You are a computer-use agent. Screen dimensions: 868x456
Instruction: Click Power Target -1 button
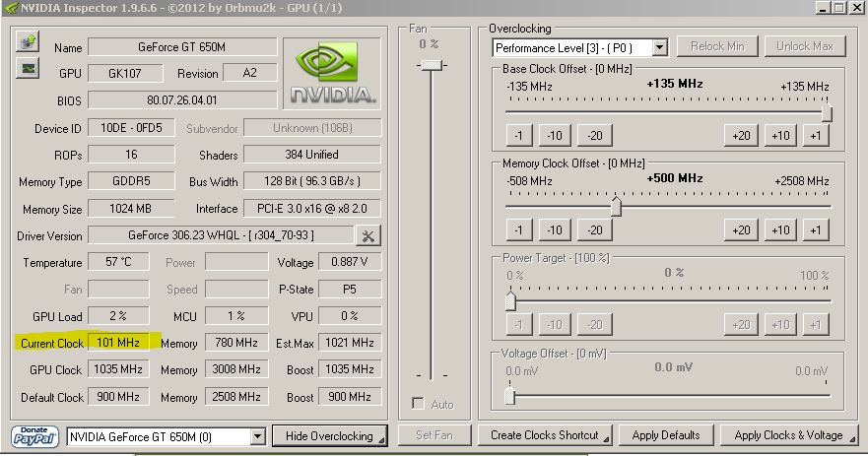click(x=518, y=325)
